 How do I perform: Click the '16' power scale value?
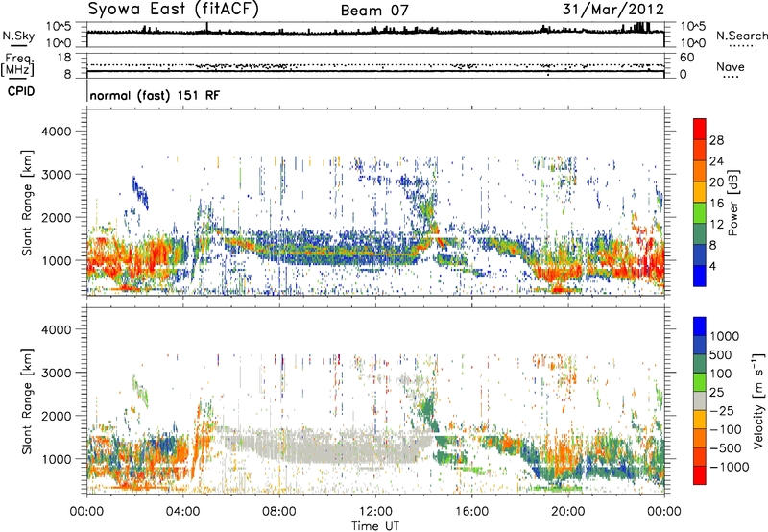click(716, 204)
